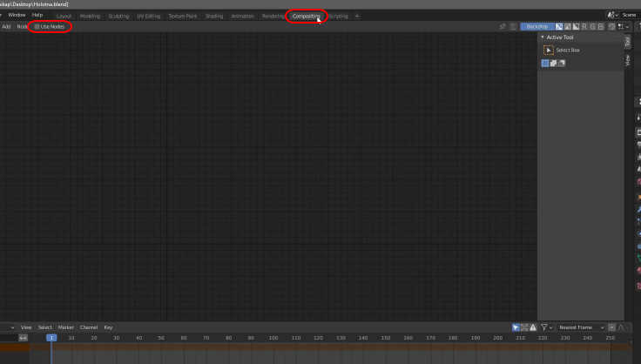This screenshot has width=641, height=364.
Task: Open the Texture Paint workspace tab
Action: click(182, 17)
